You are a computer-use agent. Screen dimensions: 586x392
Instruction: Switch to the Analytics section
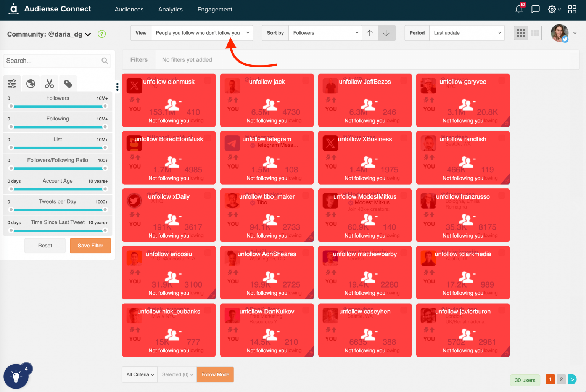click(170, 9)
